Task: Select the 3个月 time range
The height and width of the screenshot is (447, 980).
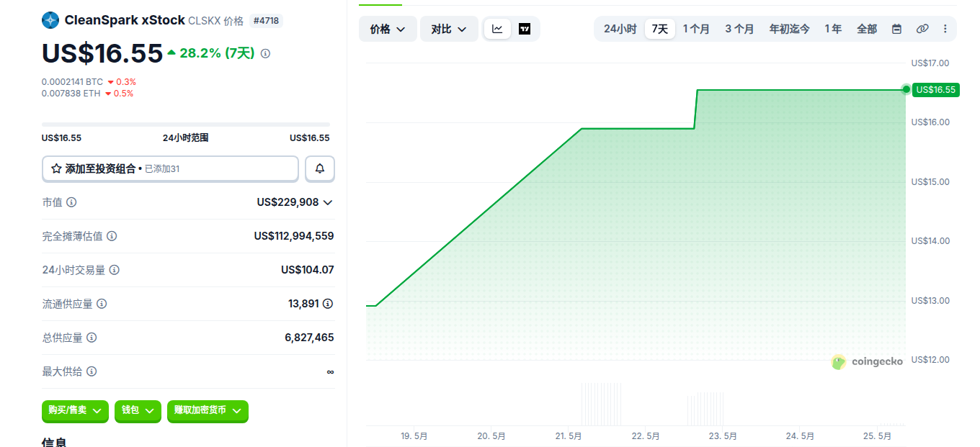Action: pos(739,29)
